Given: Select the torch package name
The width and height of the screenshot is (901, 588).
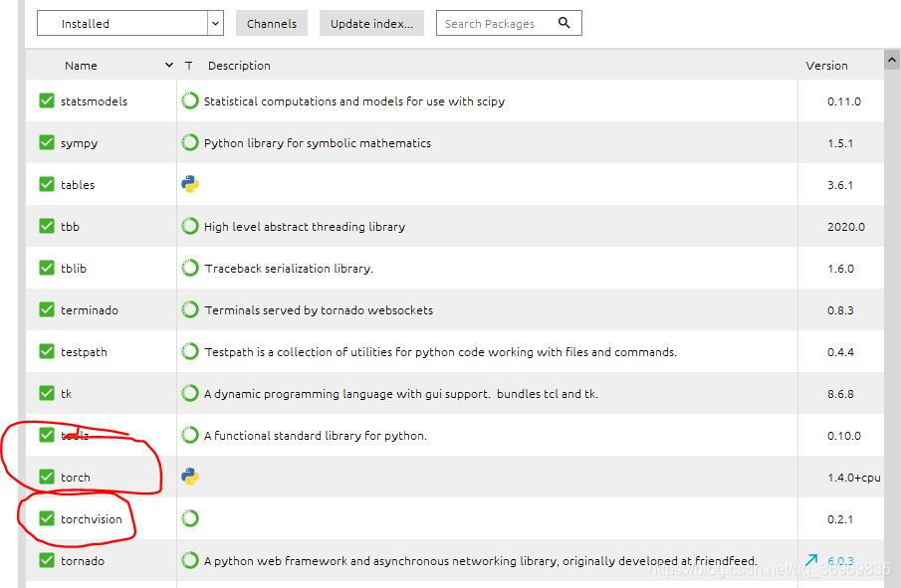Looking at the screenshot, I should [x=76, y=478].
